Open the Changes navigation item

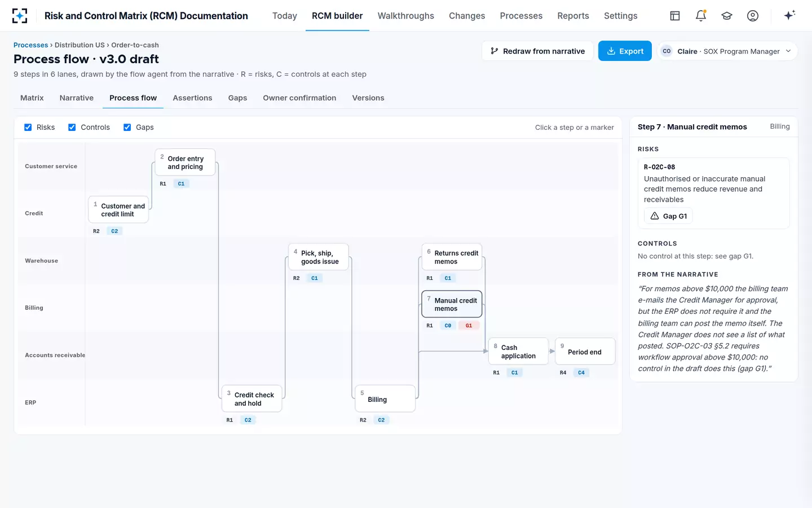467,16
